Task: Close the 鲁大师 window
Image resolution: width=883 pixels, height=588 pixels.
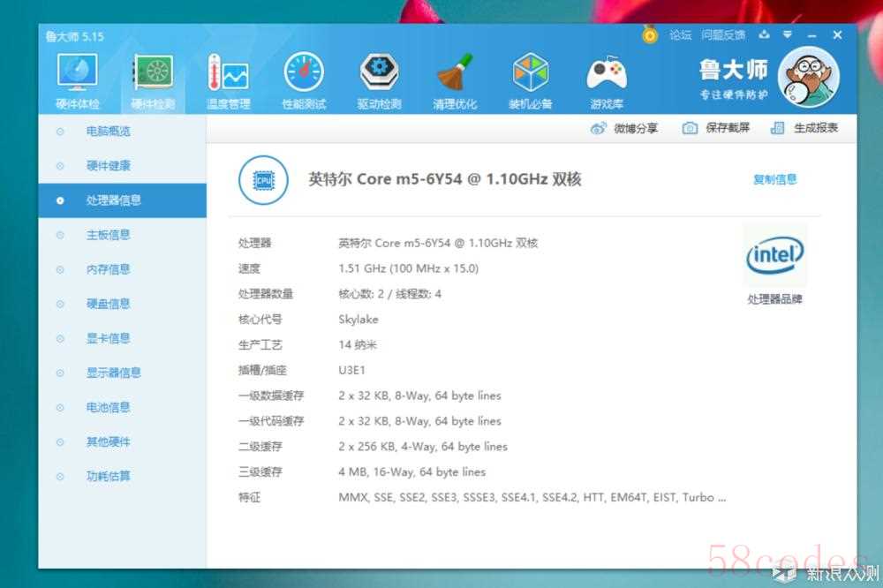Action: [837, 35]
